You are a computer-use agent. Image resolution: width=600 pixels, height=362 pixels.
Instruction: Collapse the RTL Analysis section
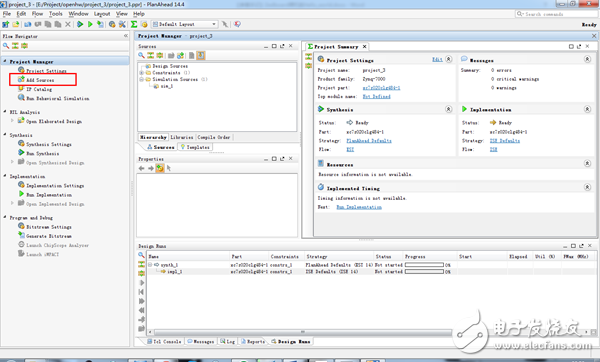(x=5, y=112)
